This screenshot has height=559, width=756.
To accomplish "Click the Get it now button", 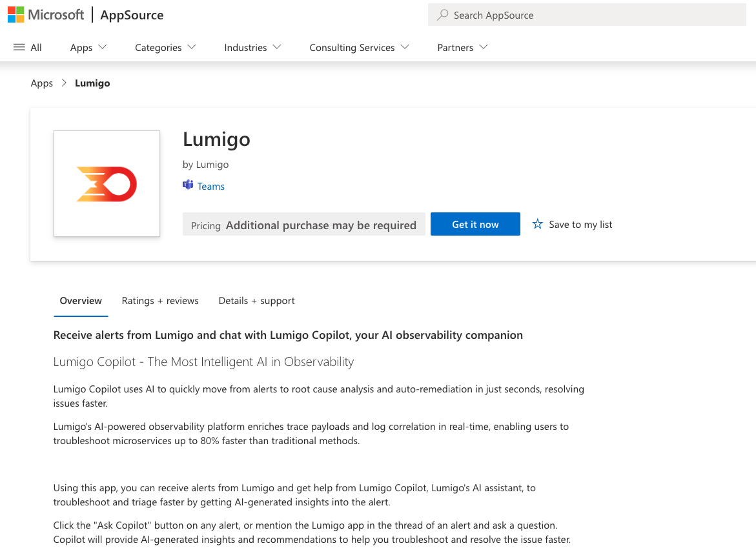I will click(x=475, y=224).
